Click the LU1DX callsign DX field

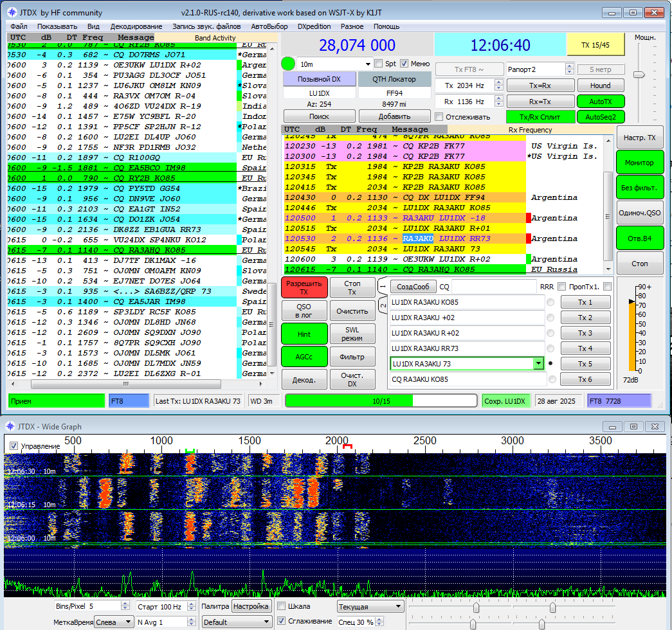click(320, 93)
